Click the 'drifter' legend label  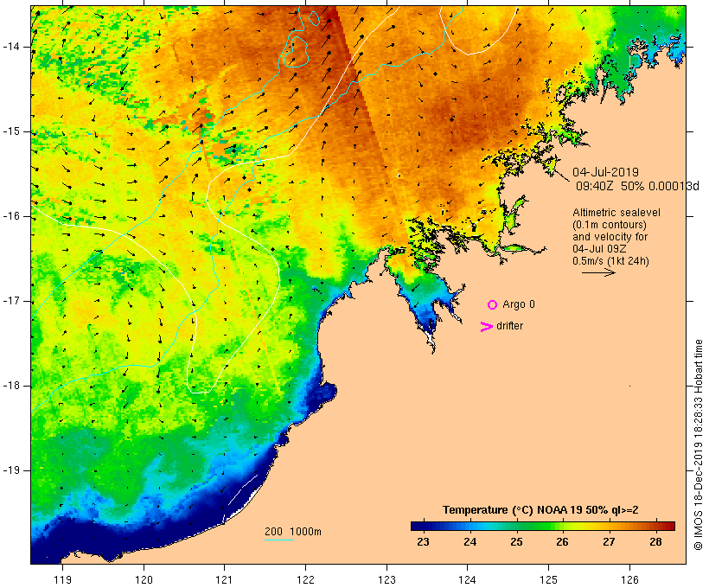click(509, 326)
